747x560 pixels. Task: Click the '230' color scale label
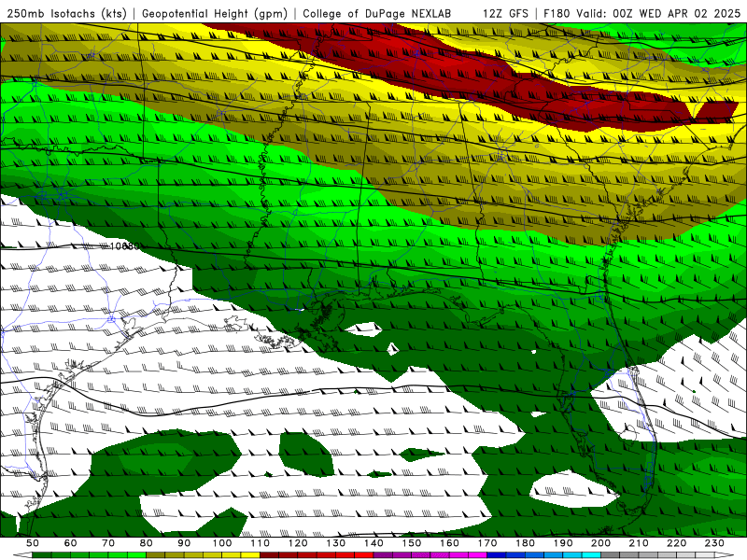click(x=714, y=543)
